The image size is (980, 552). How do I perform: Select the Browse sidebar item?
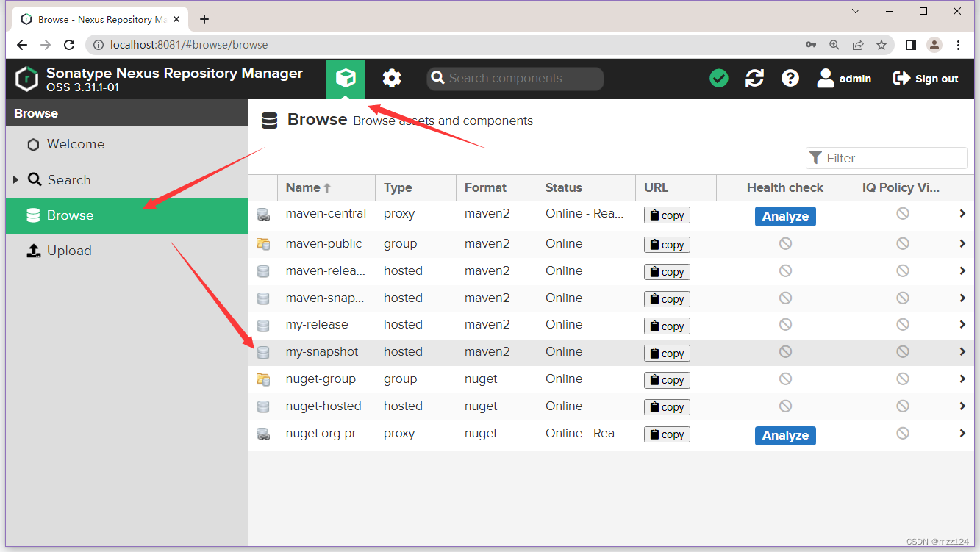[127, 215]
